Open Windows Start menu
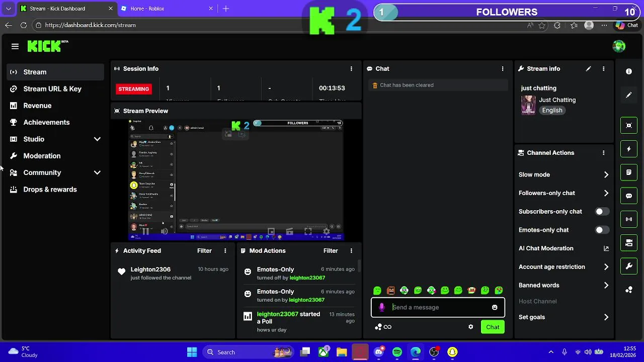This screenshot has width=644, height=362. 192,352
